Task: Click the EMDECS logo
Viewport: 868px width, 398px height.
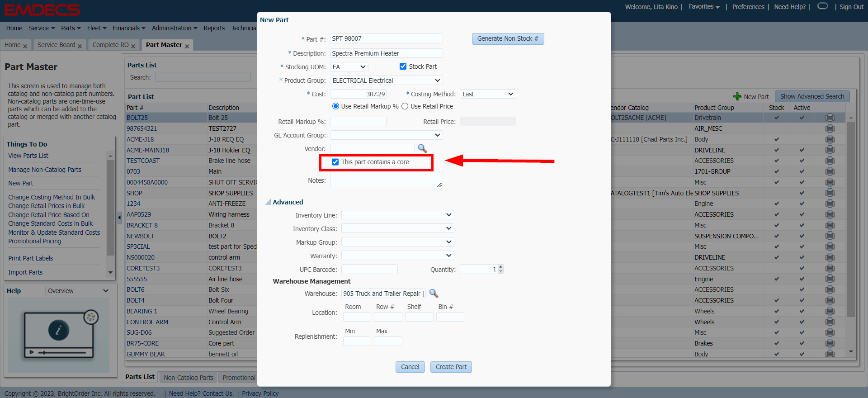Action: [42, 10]
